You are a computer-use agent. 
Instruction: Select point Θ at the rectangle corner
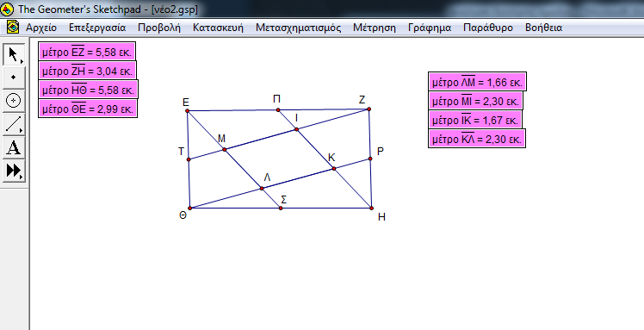point(189,208)
